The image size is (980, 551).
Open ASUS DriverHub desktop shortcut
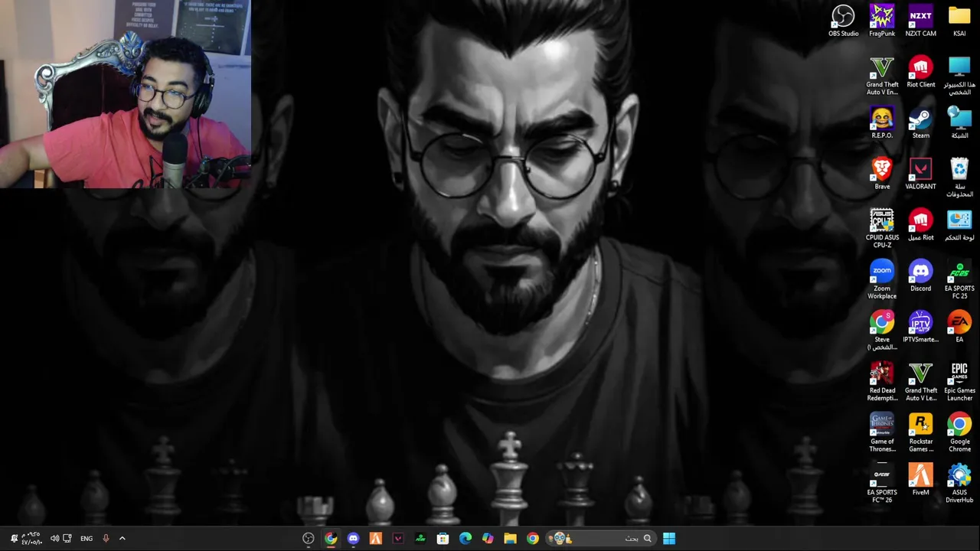point(959,484)
